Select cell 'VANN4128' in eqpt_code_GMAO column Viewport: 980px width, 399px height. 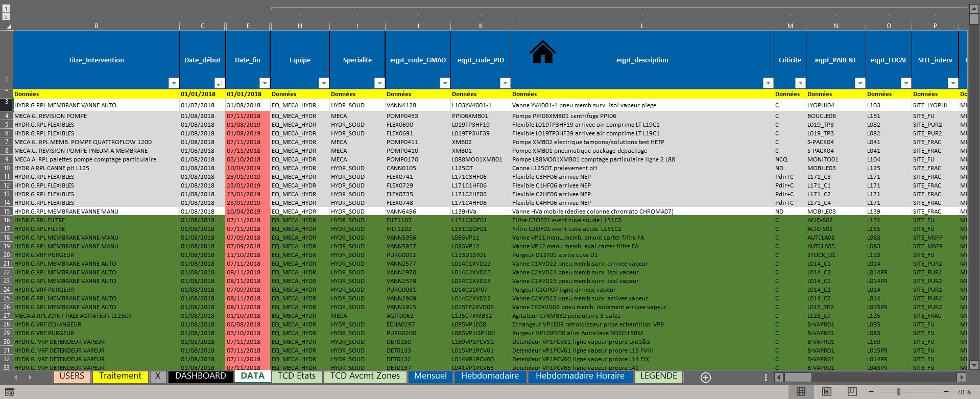(x=418, y=105)
